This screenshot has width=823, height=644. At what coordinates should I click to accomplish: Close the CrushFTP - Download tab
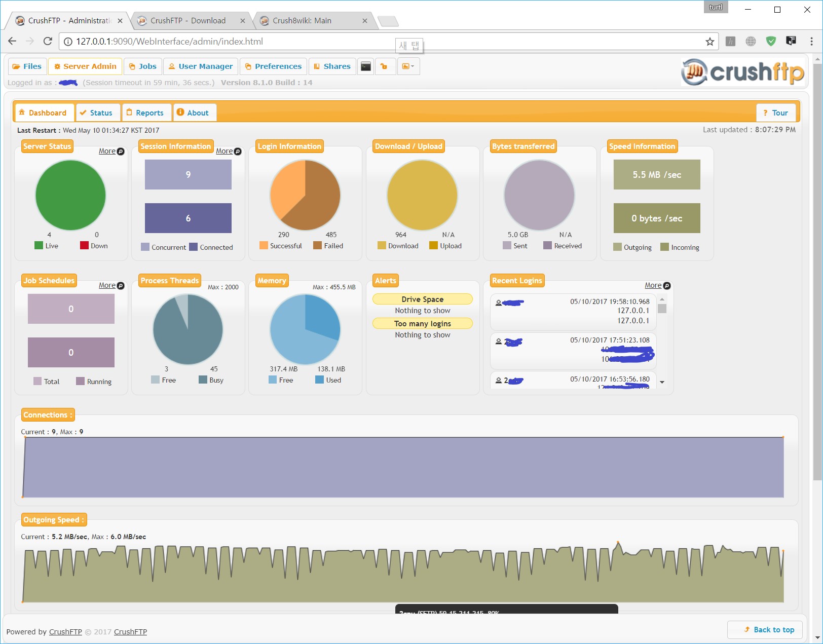tap(242, 21)
